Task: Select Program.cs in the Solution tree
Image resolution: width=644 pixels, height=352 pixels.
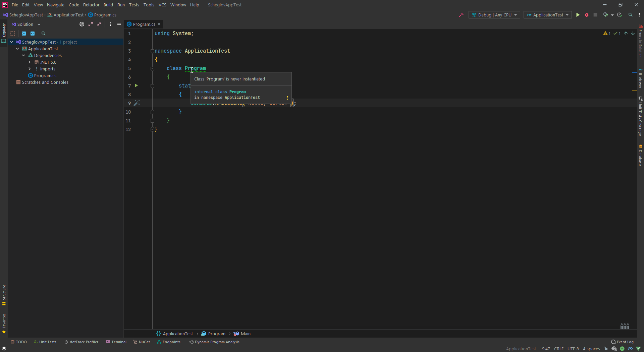Action: 45,76
